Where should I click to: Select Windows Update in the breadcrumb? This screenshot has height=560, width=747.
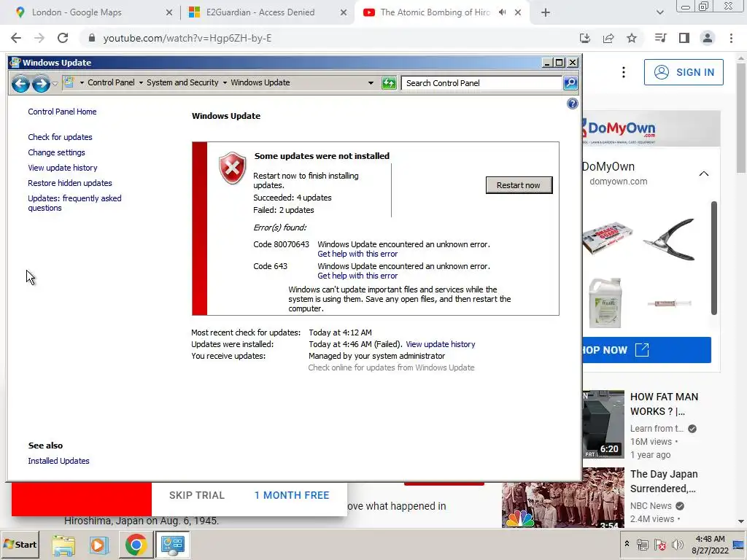[x=260, y=82]
